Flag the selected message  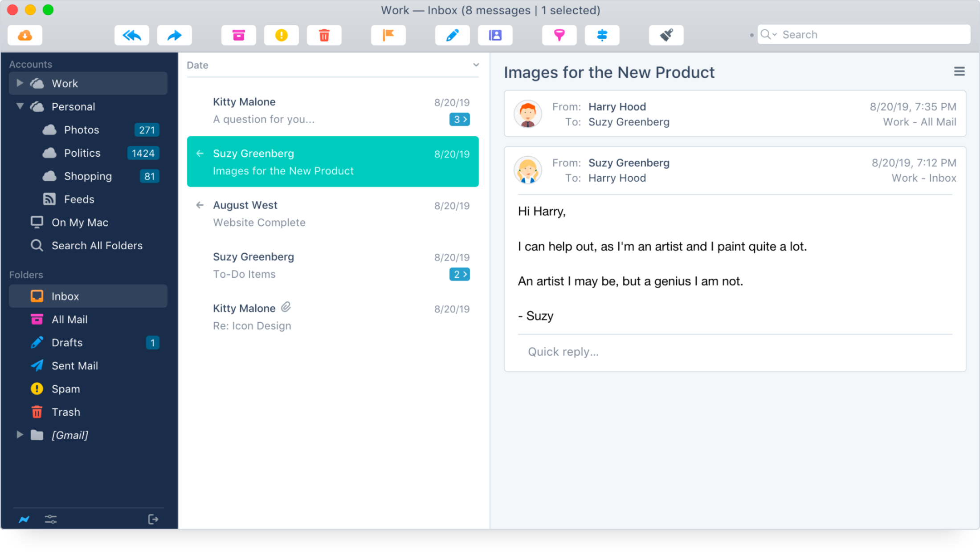pos(388,35)
